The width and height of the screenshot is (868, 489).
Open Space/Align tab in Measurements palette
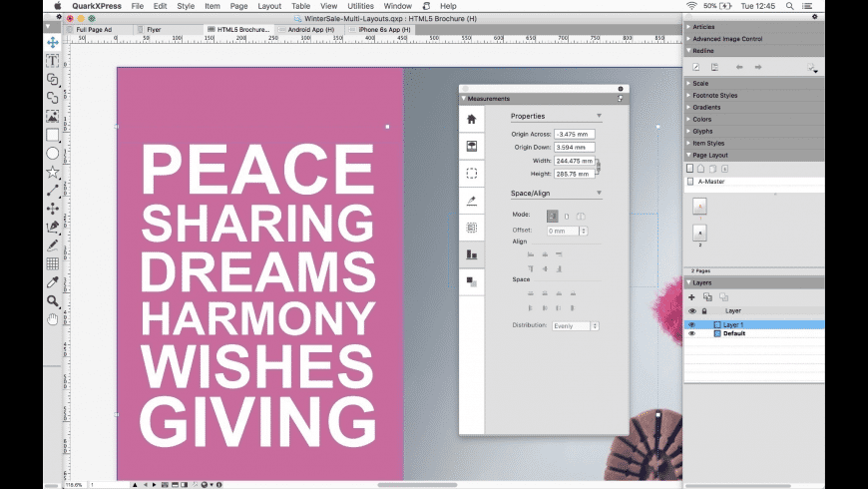(472, 254)
